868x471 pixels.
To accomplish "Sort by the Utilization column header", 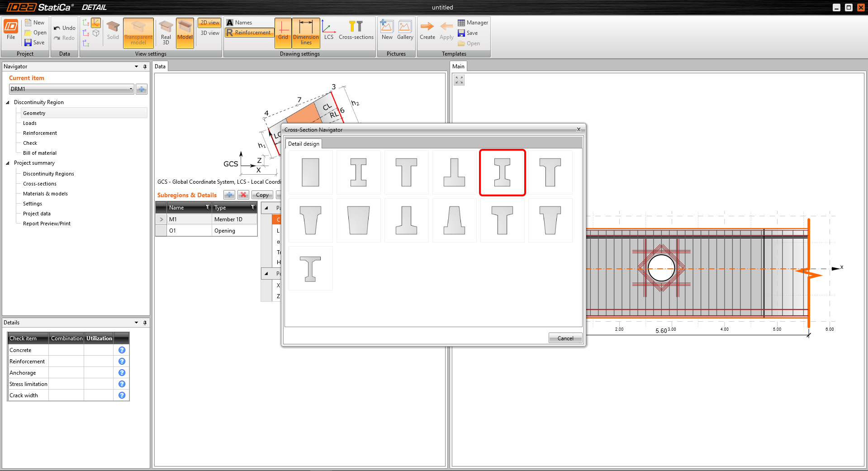I will [99, 338].
